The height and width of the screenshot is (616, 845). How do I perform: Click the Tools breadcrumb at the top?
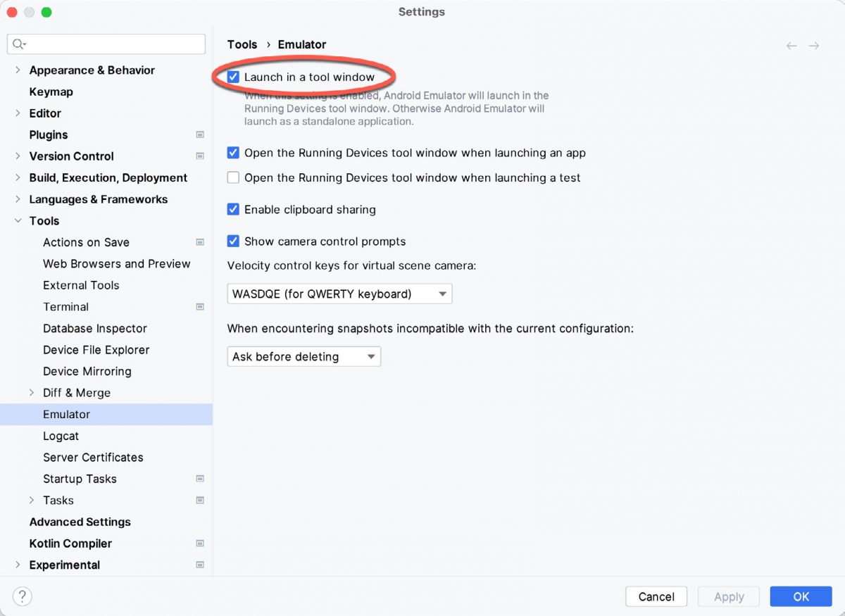242,44
